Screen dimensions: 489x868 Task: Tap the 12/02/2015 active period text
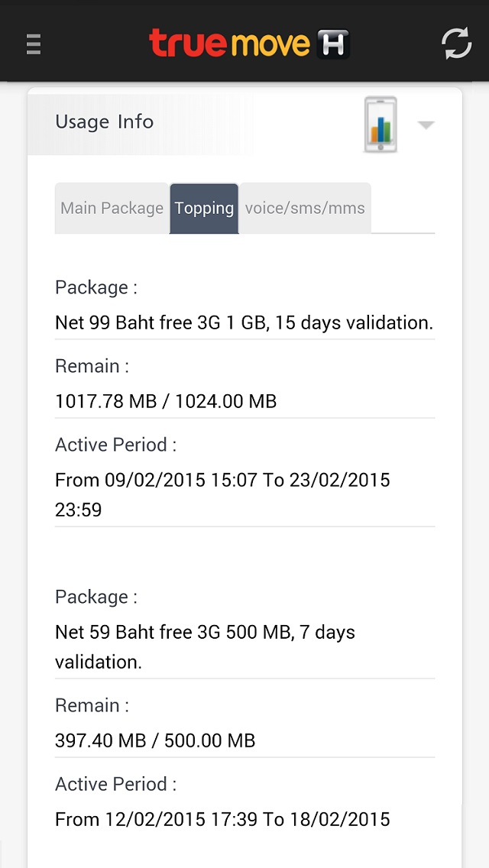222,819
